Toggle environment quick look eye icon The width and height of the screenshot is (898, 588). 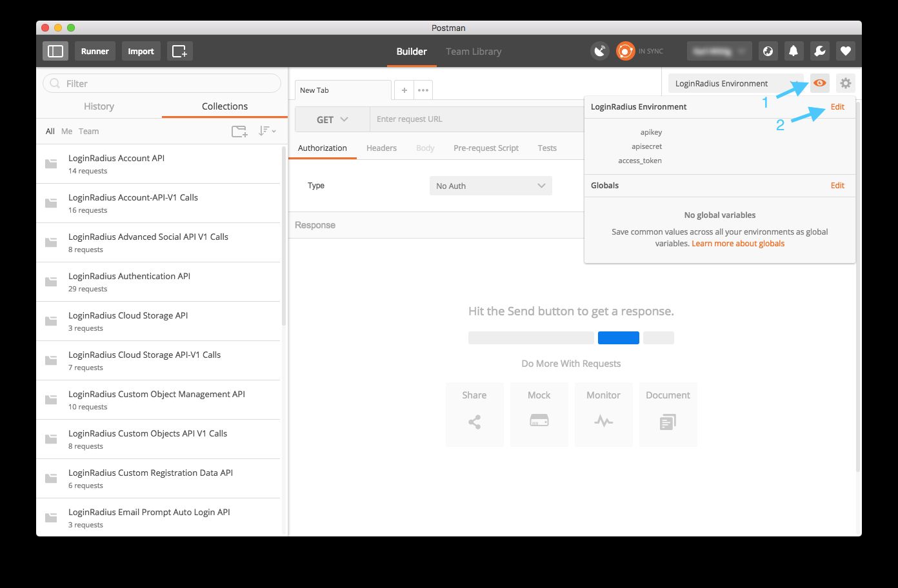pos(819,83)
